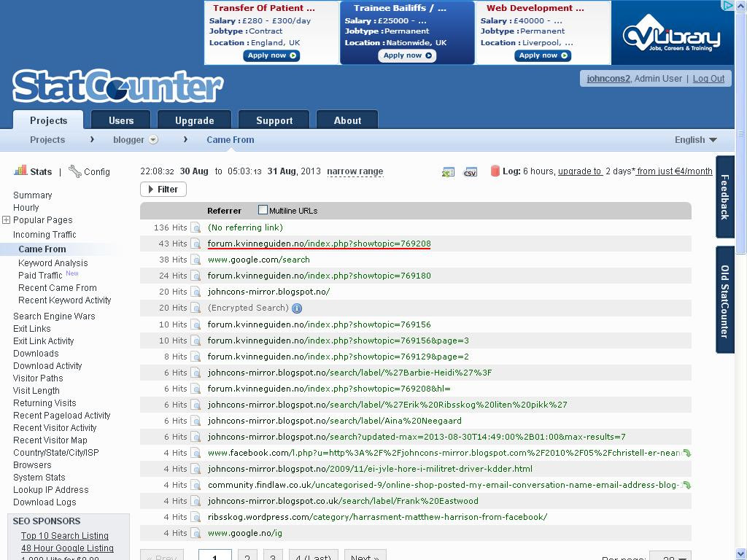Open Lookup IP Address tool
The height and width of the screenshot is (560, 747).
tap(51, 489)
